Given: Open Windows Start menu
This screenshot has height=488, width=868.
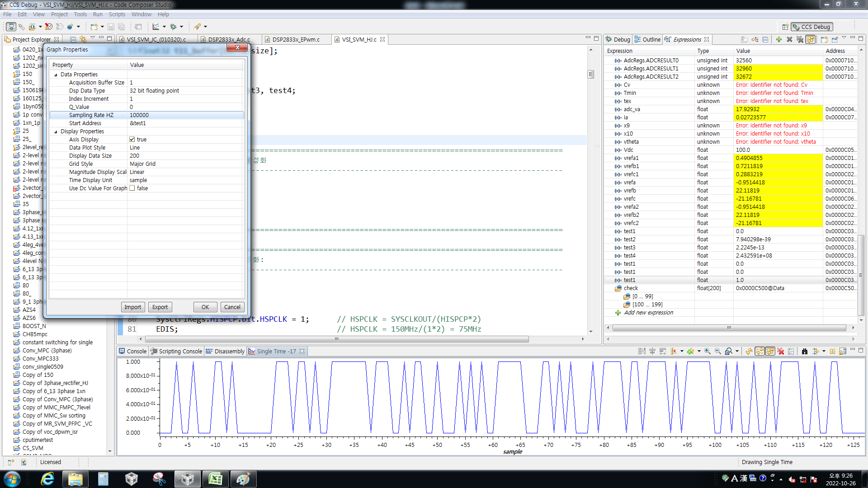Looking at the screenshot, I should coord(13,479).
